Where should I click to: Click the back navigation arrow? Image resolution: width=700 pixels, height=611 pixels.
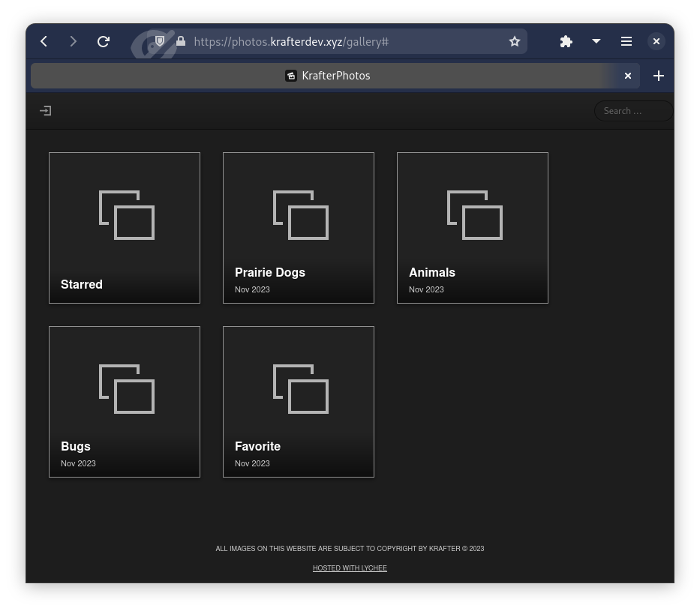pyautogui.click(x=44, y=41)
